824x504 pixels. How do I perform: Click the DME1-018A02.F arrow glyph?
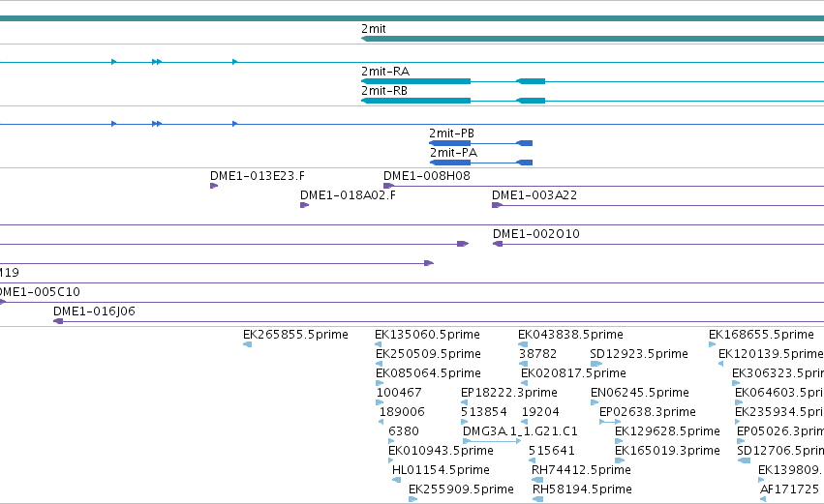[304, 205]
